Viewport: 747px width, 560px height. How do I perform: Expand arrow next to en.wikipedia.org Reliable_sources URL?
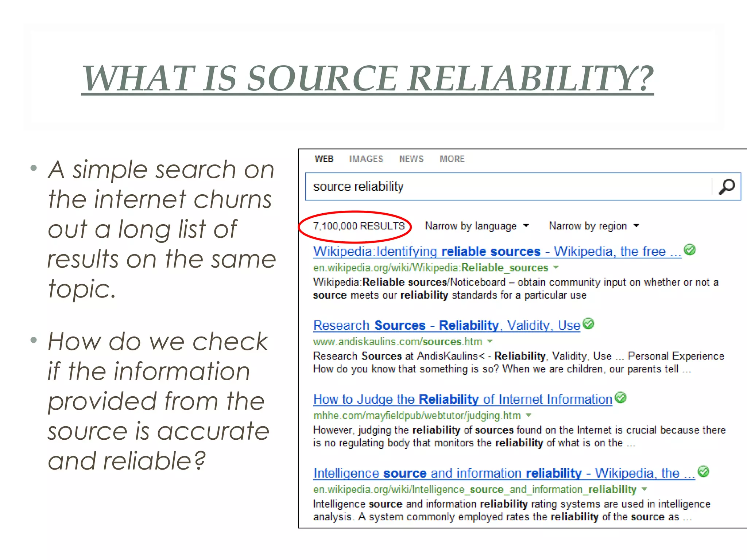click(556, 268)
